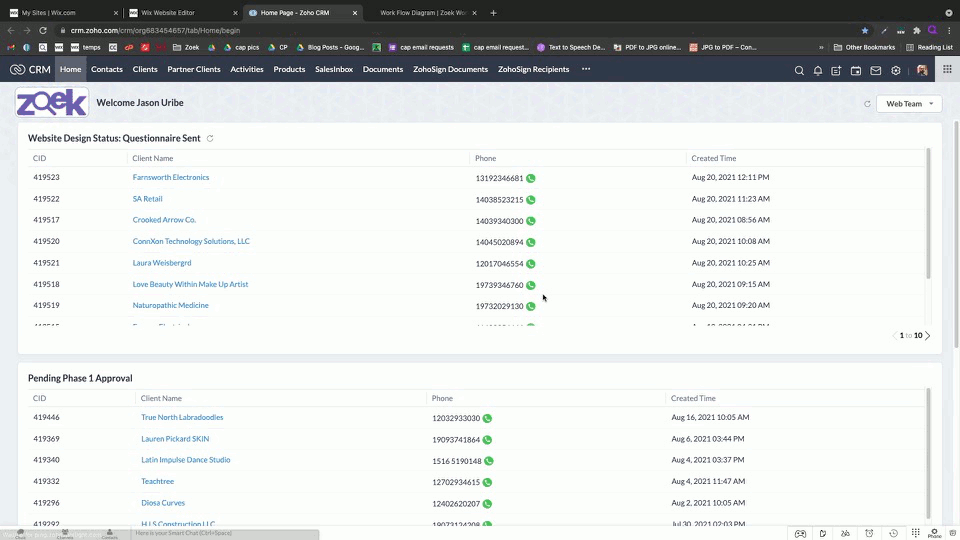Refresh the home dashboard next to Web Team
This screenshot has width=960, height=540.
[867, 104]
